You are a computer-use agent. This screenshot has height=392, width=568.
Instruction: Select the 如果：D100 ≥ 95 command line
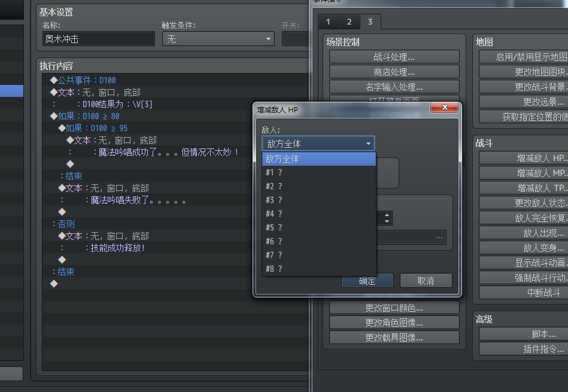(x=175, y=128)
